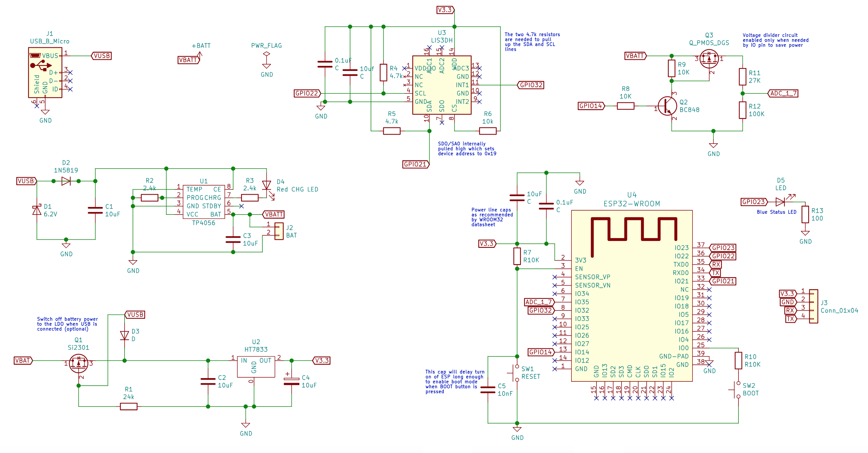Select the GPIO23 label at D5 anode
Screen dimensions: 868x453
click(754, 202)
